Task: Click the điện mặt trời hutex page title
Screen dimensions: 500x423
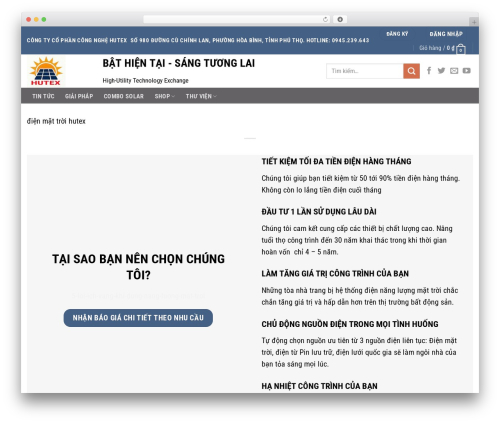Action: tap(56, 121)
